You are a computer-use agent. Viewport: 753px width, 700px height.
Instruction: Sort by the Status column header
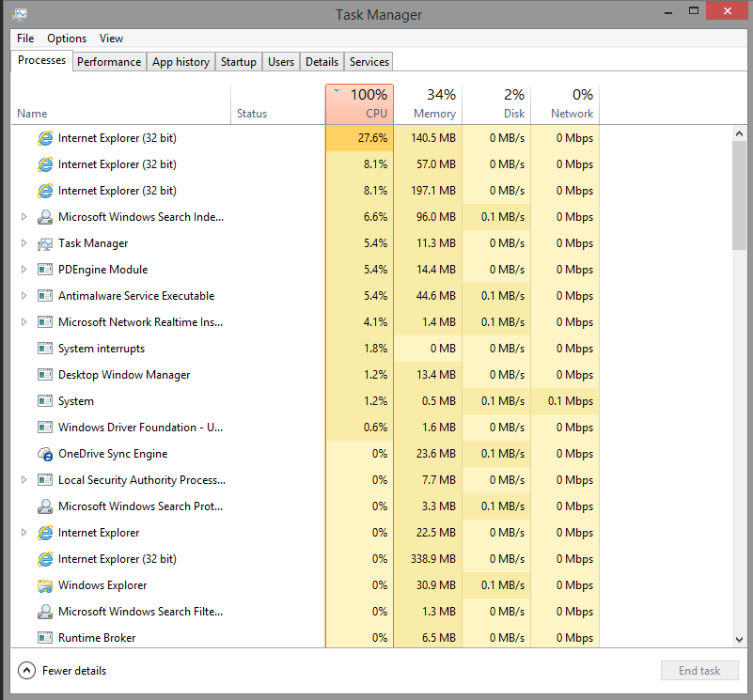(278, 104)
